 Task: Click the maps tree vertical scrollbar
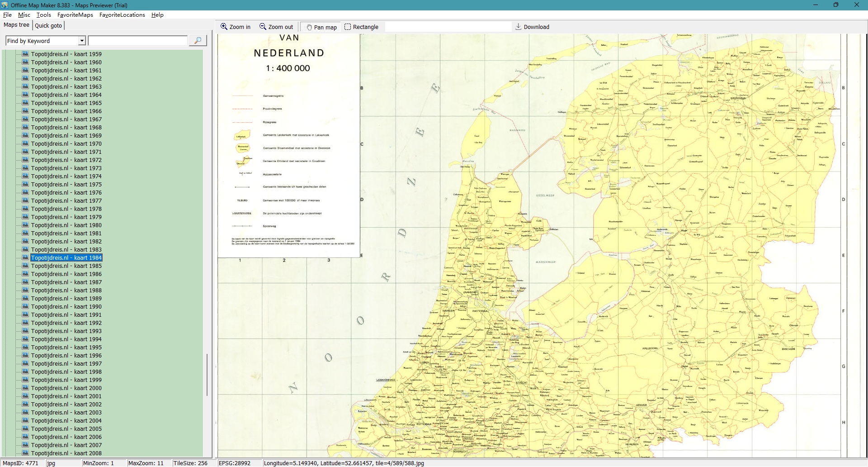coord(207,375)
